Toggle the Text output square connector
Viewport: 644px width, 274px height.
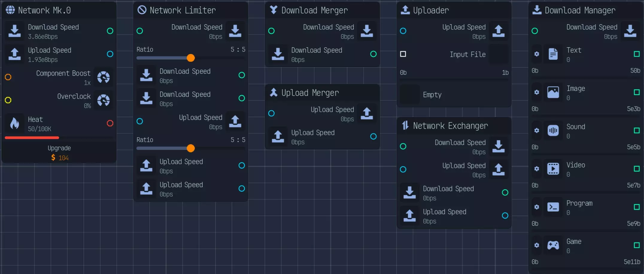(637, 54)
